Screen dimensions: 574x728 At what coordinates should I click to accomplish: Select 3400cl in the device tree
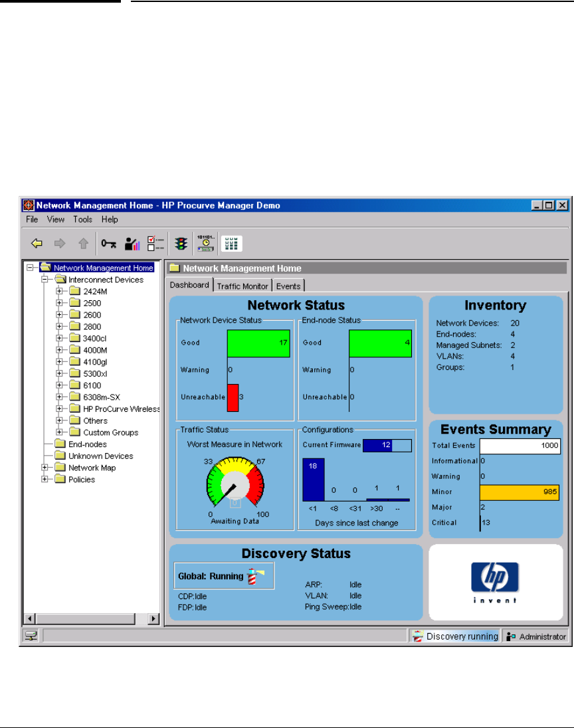[95, 338]
